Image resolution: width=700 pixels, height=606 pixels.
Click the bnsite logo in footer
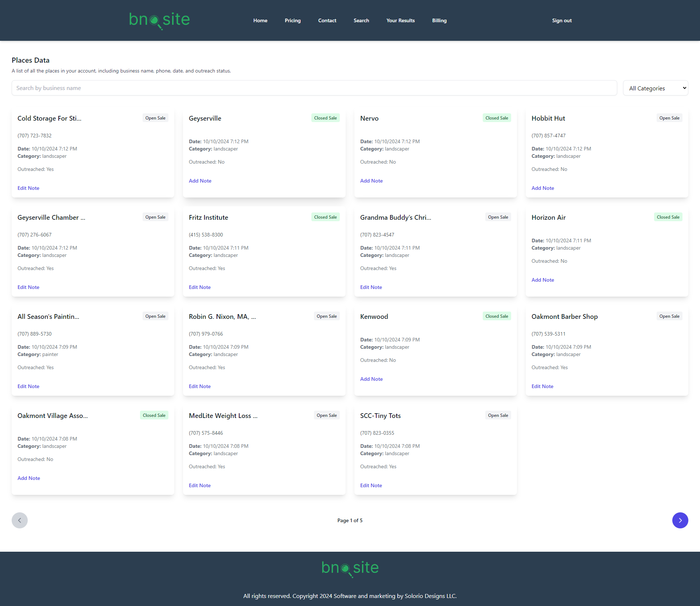pyautogui.click(x=350, y=568)
